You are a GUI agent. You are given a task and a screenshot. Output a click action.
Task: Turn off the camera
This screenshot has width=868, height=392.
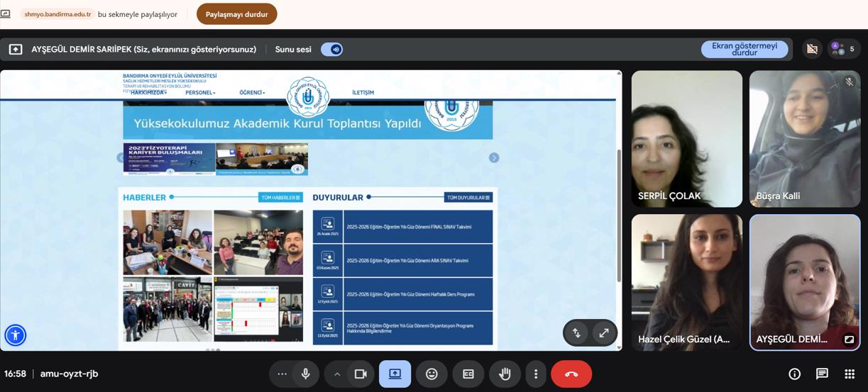pos(361,374)
